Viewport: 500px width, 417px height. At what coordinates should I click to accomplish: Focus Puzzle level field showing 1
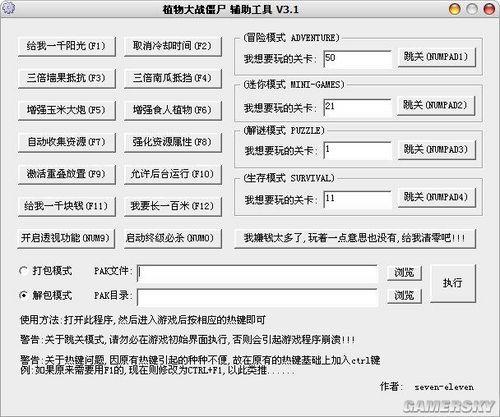pos(358,151)
